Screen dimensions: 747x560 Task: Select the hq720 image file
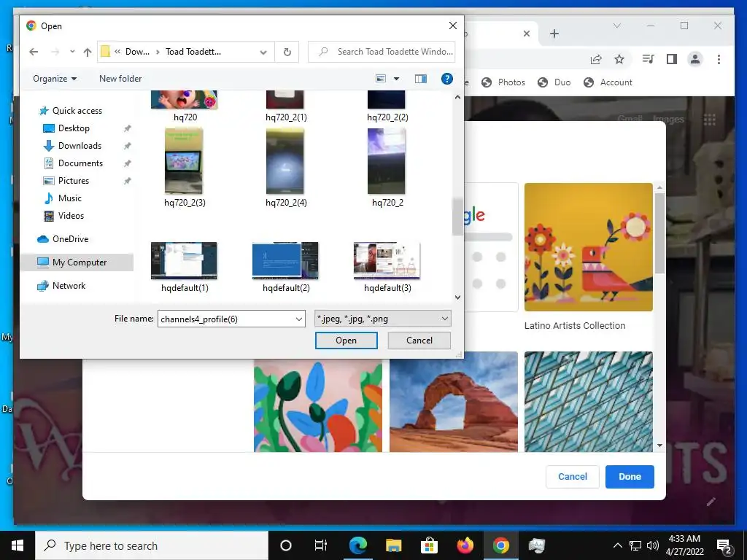tap(185, 106)
